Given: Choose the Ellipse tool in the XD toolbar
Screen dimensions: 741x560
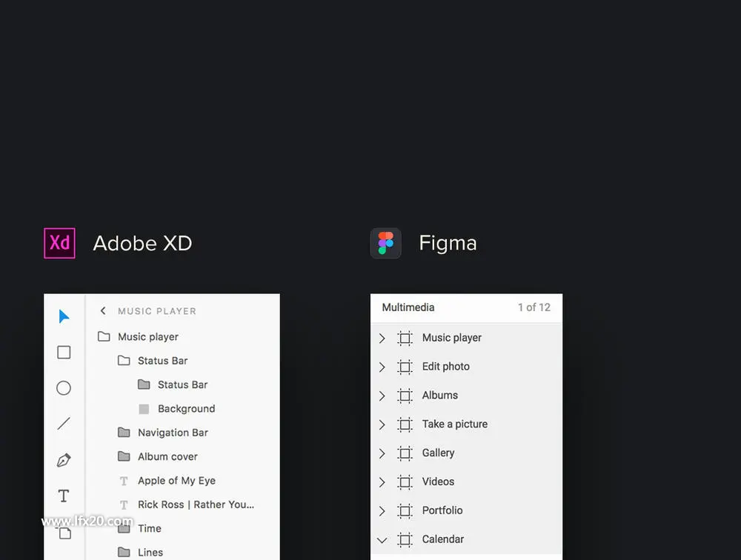Looking at the screenshot, I should pyautogui.click(x=64, y=388).
